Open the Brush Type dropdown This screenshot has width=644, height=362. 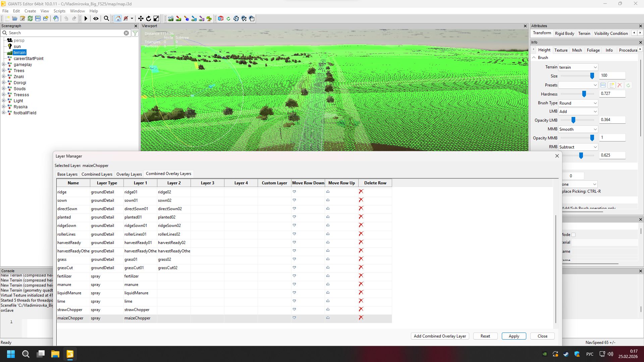(x=578, y=103)
